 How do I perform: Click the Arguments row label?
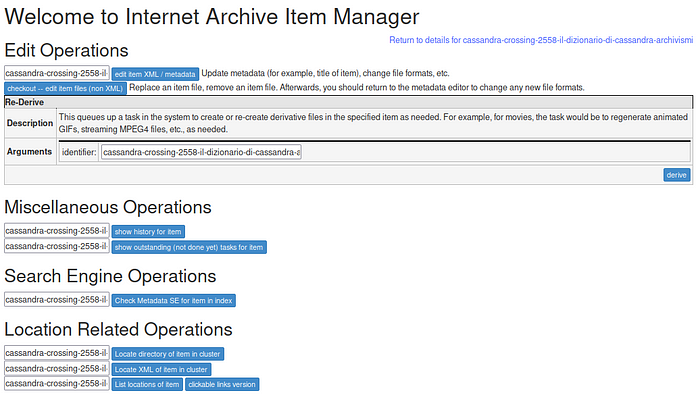click(29, 152)
